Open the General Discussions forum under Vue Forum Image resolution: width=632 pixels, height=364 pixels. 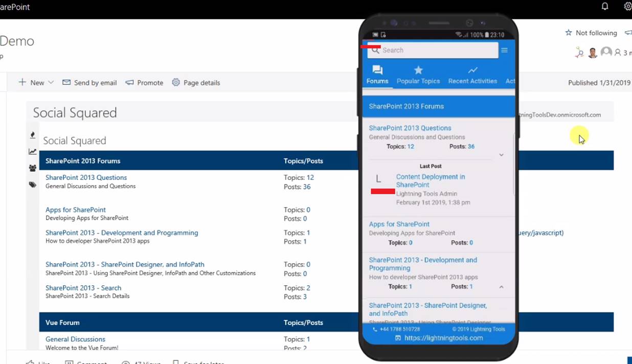point(75,339)
